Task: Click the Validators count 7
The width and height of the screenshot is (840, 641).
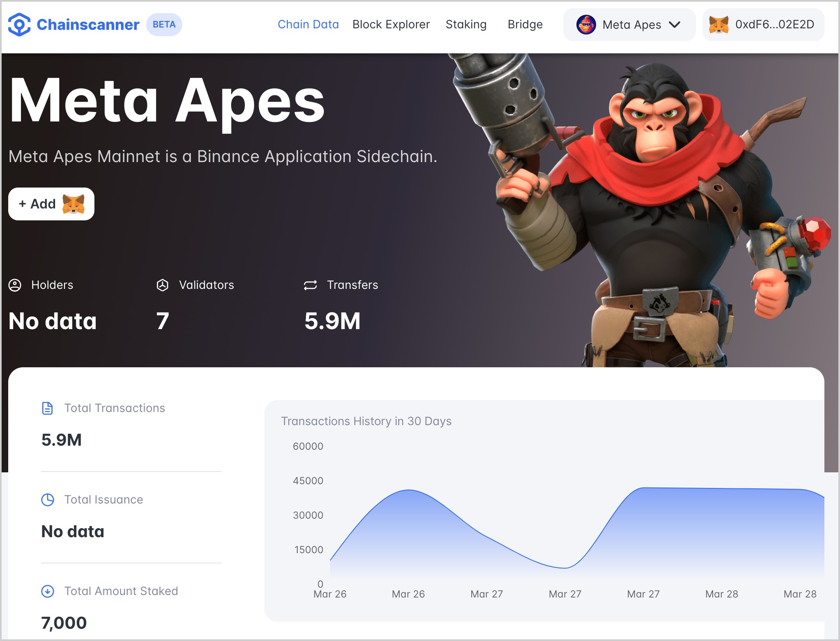Action: 163,321
